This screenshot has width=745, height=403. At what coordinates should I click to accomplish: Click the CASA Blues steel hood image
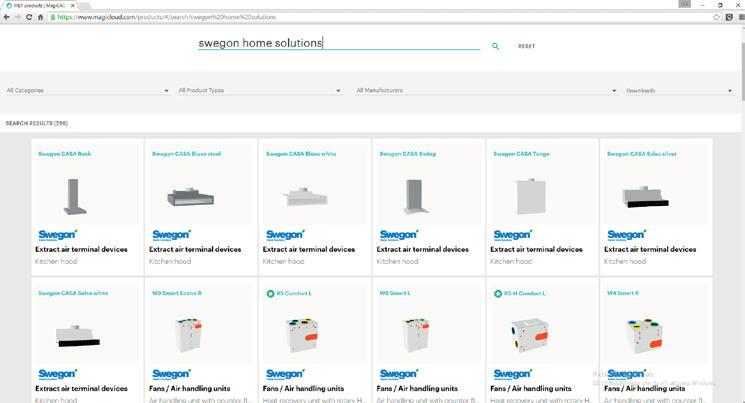(x=190, y=197)
